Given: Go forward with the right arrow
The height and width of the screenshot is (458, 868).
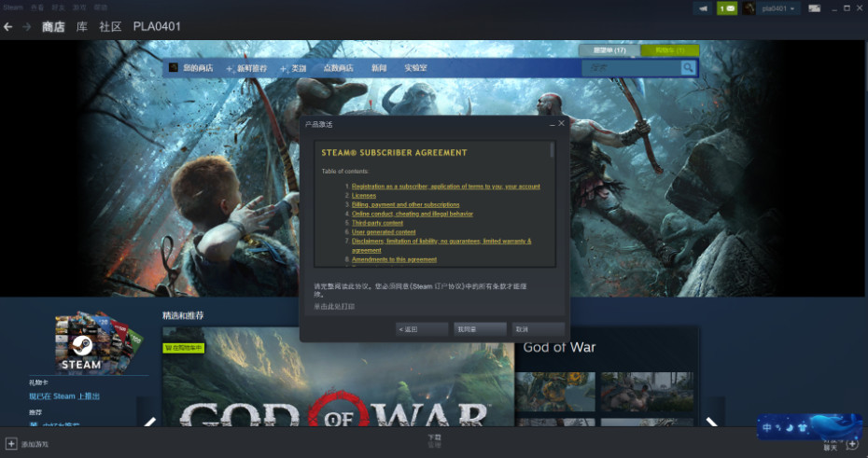Looking at the screenshot, I should tap(26, 26).
